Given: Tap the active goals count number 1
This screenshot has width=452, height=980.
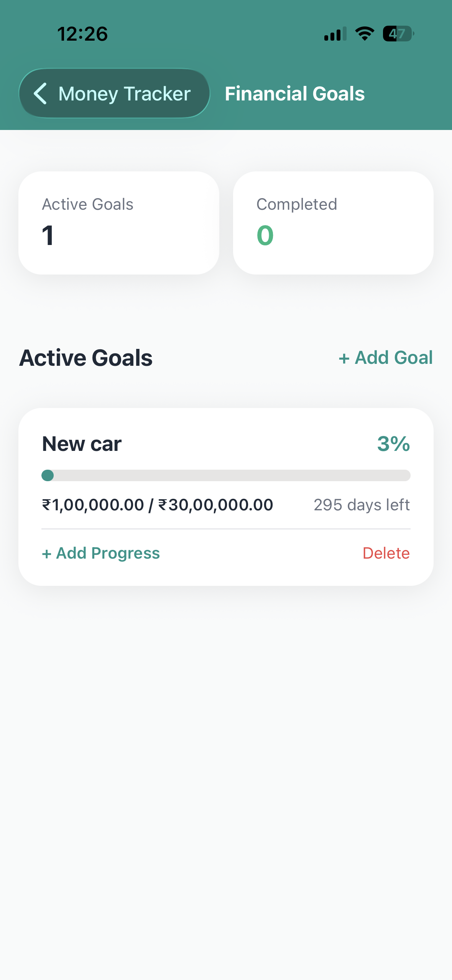Looking at the screenshot, I should coord(48,235).
